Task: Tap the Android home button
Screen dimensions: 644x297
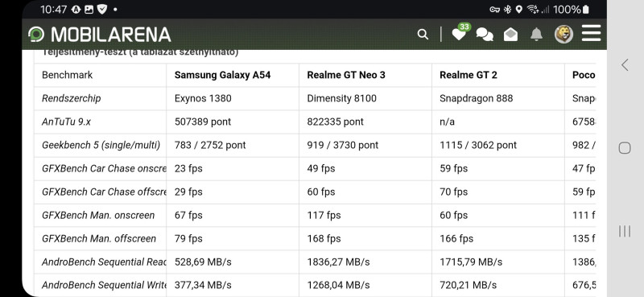Action: [x=625, y=148]
